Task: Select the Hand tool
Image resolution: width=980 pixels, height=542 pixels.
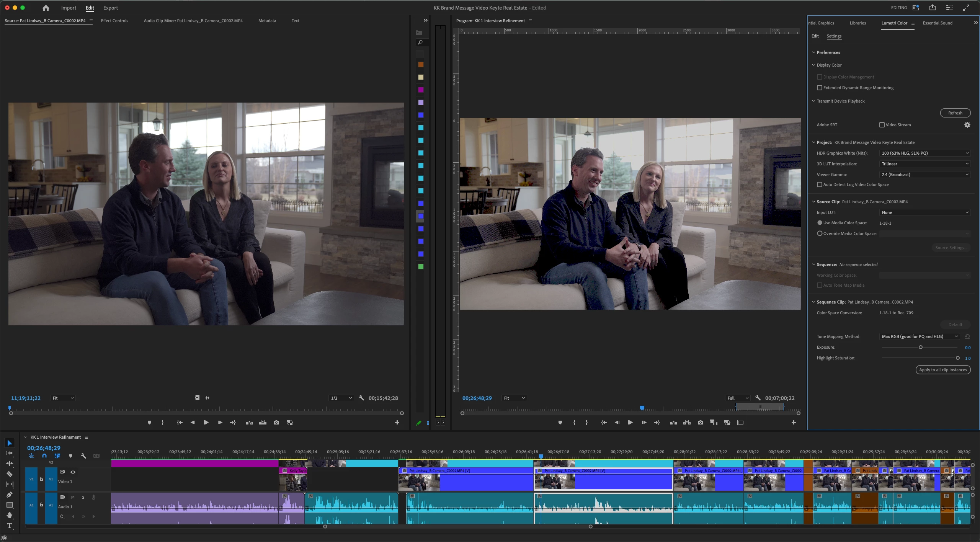Action: (x=10, y=515)
